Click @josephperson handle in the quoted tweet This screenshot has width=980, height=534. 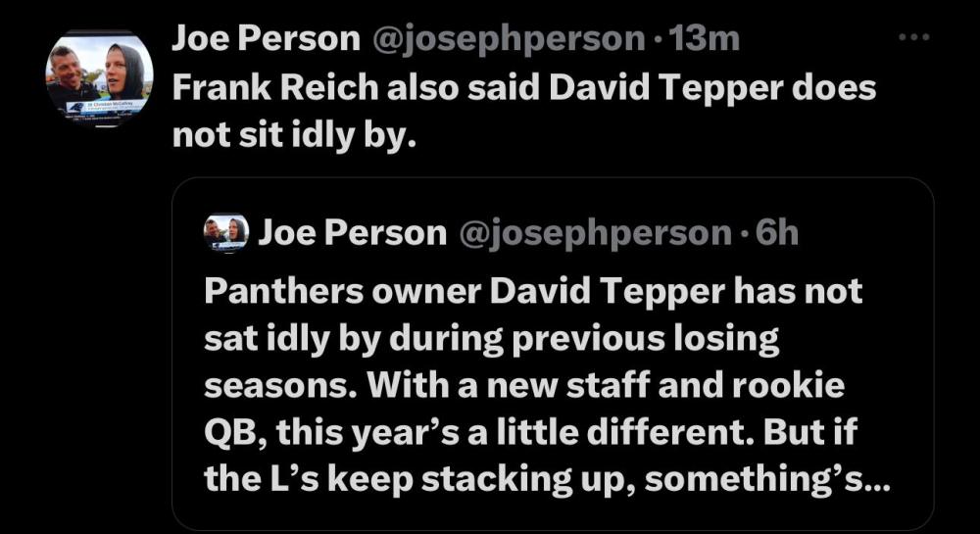coord(593,233)
